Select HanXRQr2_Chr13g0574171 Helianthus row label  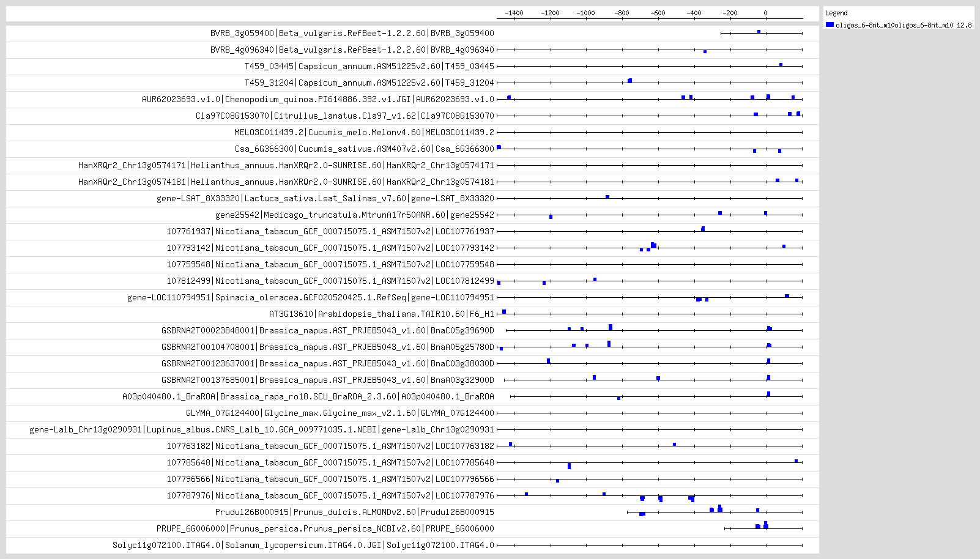point(286,165)
